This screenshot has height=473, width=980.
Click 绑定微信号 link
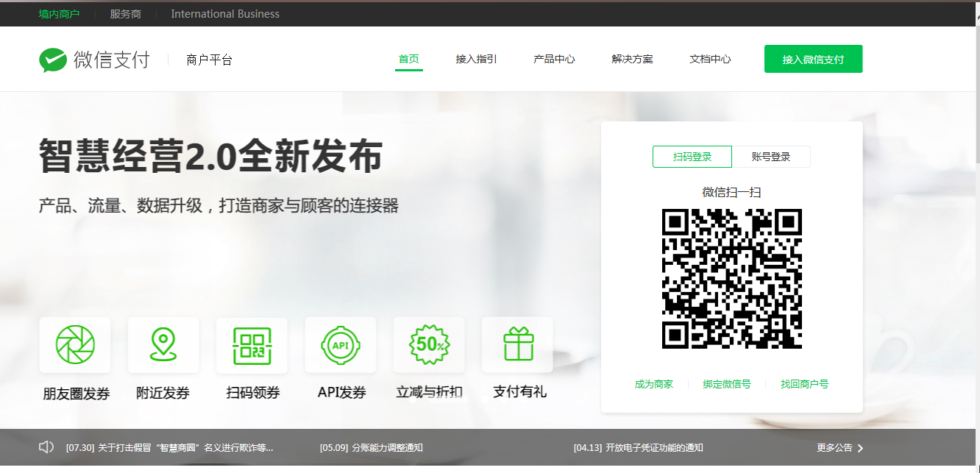(x=727, y=384)
